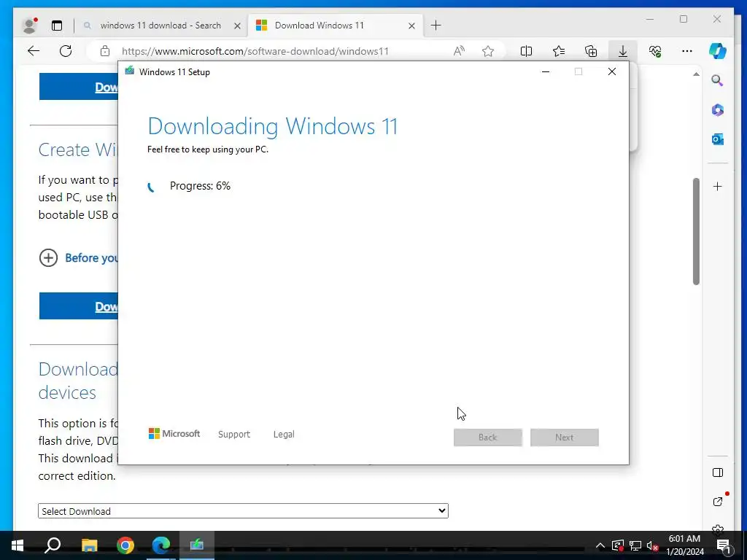Click the Read Aloud icon in address bar
The image size is (747, 560).
pos(459,51)
